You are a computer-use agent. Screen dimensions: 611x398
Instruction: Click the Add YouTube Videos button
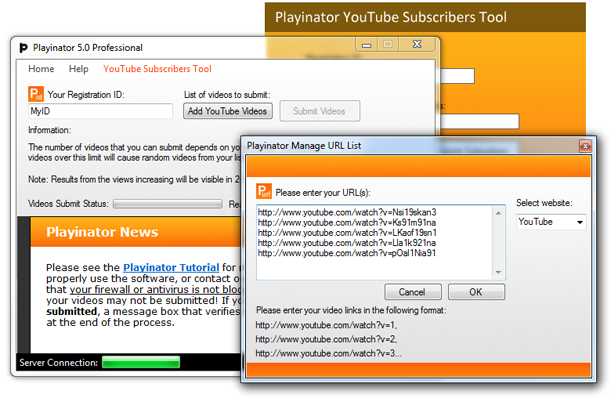coord(228,111)
